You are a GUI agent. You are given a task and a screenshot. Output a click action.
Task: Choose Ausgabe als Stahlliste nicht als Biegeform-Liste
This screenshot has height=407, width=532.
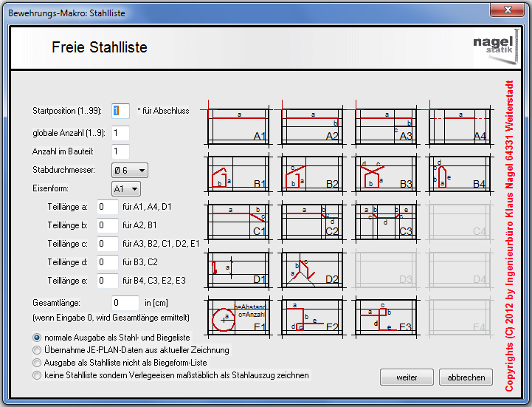pyautogui.click(x=37, y=363)
